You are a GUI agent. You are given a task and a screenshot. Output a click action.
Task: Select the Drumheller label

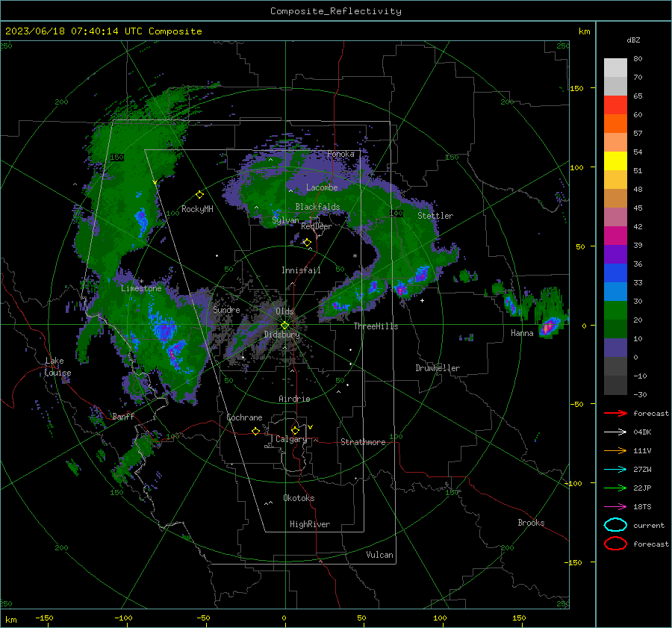[437, 368]
